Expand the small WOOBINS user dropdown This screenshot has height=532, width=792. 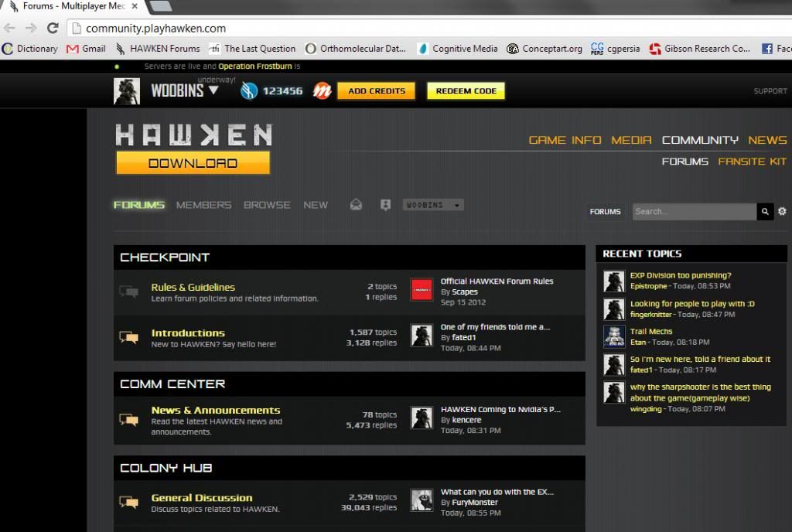[433, 205]
